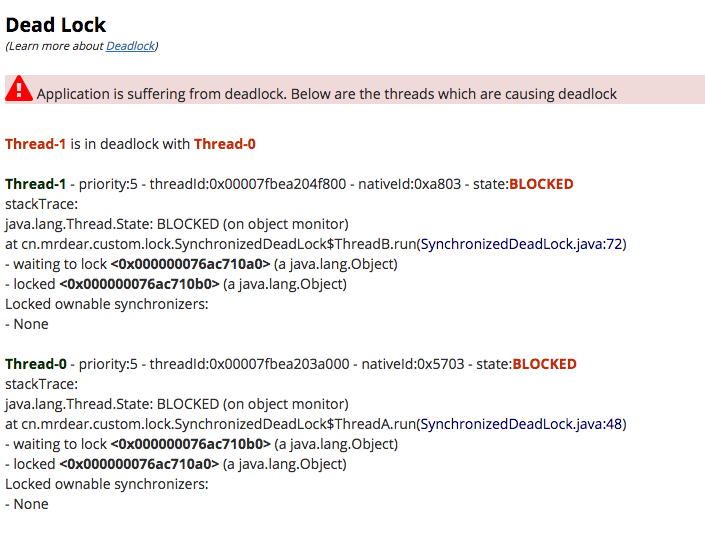The width and height of the screenshot is (705, 534).
Task: Click the red BLOCKED state of Thread-0
Action: (544, 364)
